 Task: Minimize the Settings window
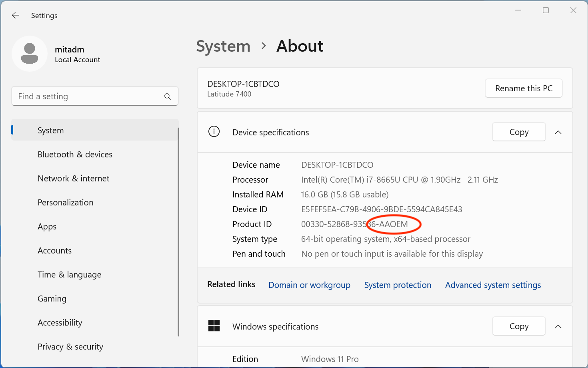pyautogui.click(x=518, y=10)
